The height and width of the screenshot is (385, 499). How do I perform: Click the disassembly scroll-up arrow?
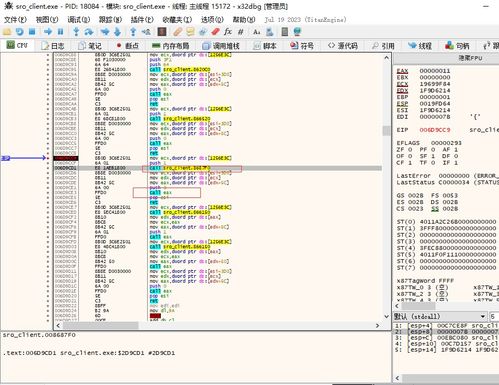tap(386, 58)
